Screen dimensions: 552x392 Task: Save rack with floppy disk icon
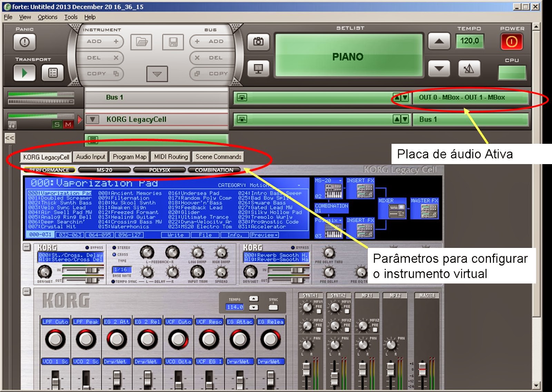click(x=173, y=42)
